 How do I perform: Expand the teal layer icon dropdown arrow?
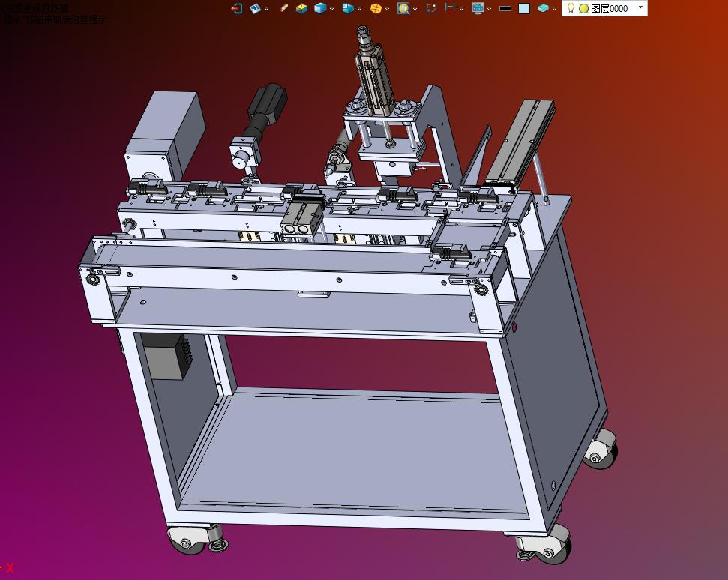coord(554,9)
